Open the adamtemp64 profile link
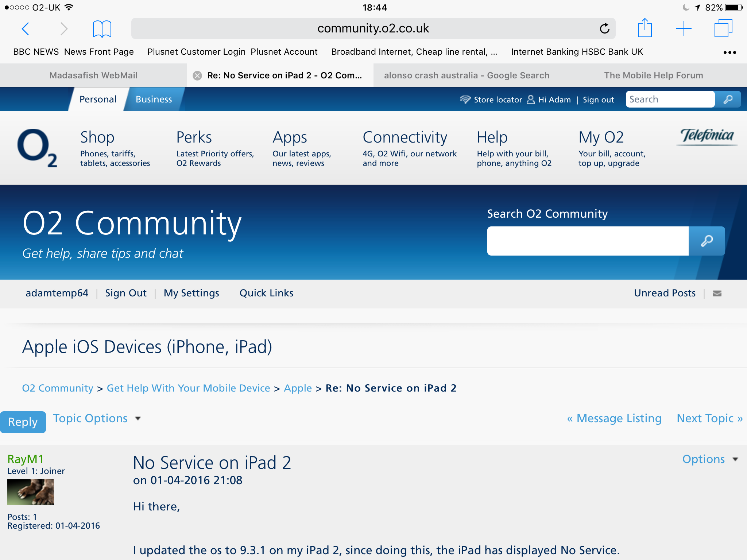The image size is (747, 560). (x=57, y=293)
